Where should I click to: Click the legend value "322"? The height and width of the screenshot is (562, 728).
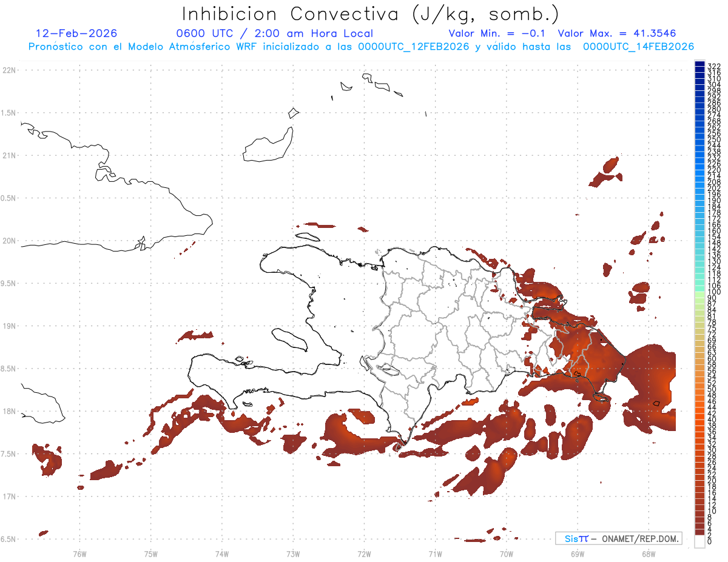point(714,65)
